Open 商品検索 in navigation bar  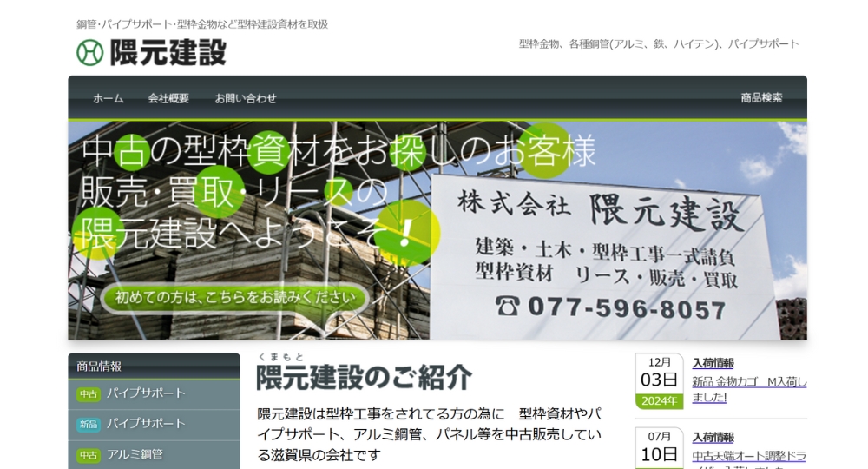tap(761, 98)
